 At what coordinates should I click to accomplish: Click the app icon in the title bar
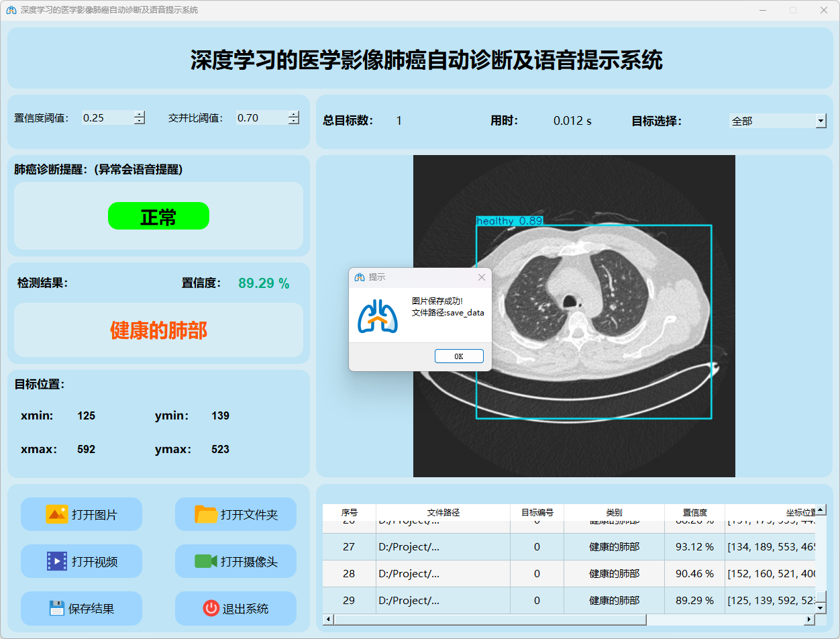tap(11, 10)
